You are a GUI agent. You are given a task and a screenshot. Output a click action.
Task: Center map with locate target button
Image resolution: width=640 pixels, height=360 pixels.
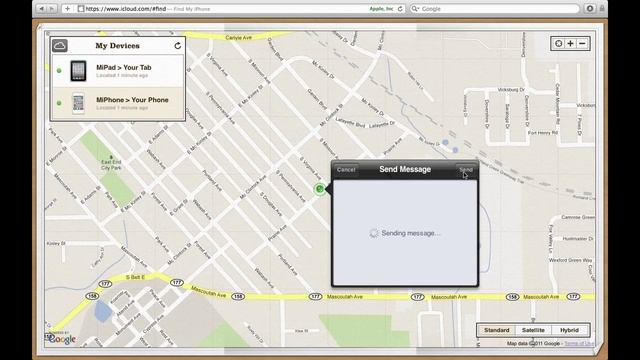[x=558, y=43]
